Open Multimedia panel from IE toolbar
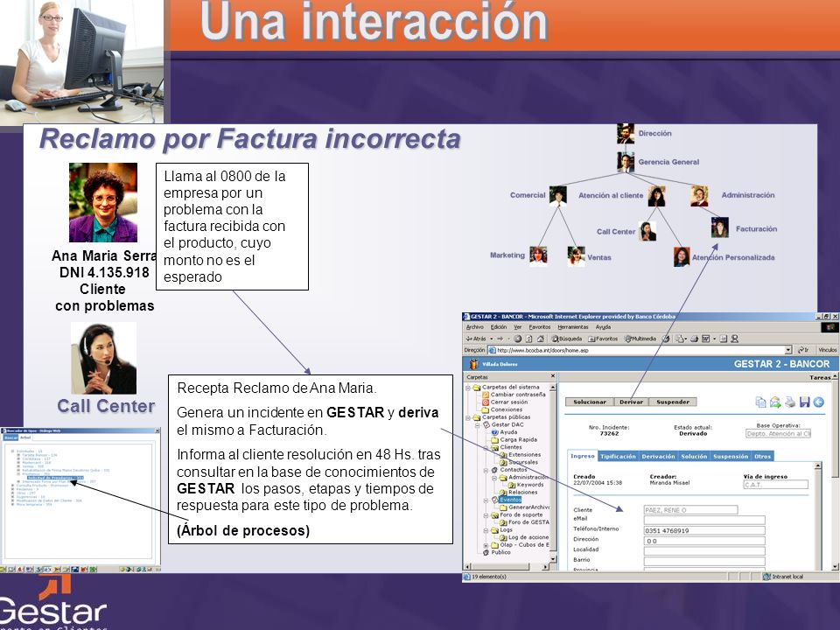Image resolution: width=840 pixels, height=630 pixels. tap(640, 339)
